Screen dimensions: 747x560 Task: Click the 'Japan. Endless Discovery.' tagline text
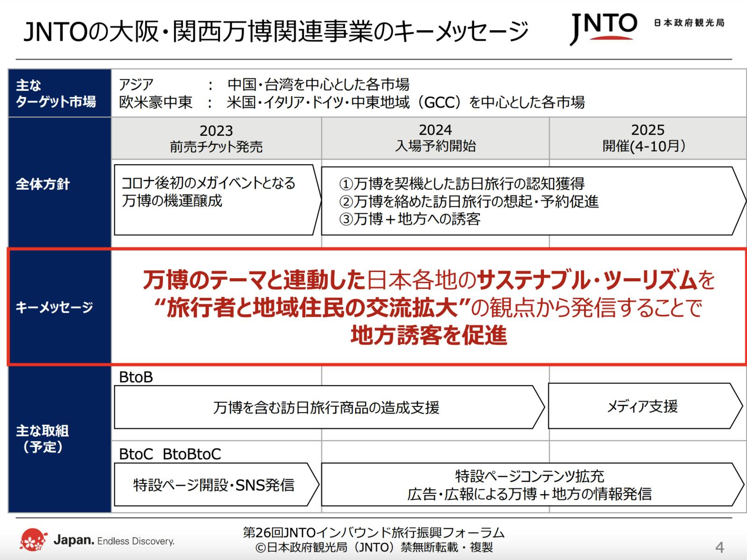point(114,540)
